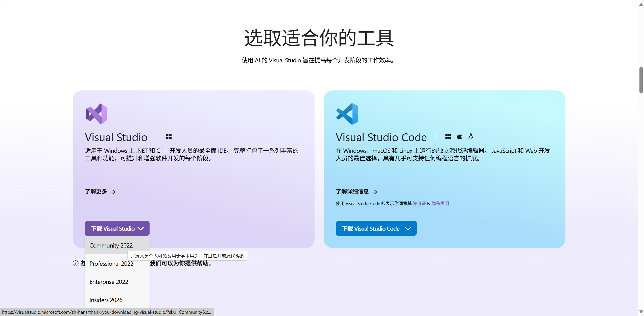
Task: Click arrow icon next to 了解详细信息
Action: point(374,192)
